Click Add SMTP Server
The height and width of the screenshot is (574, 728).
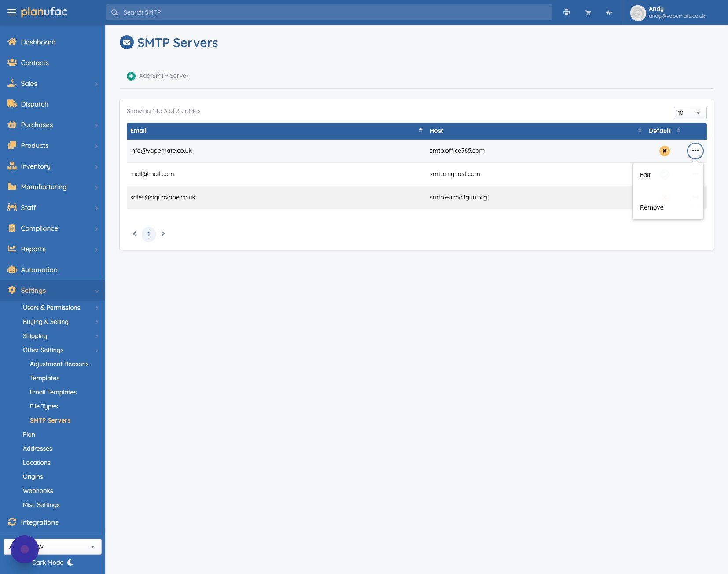click(163, 76)
